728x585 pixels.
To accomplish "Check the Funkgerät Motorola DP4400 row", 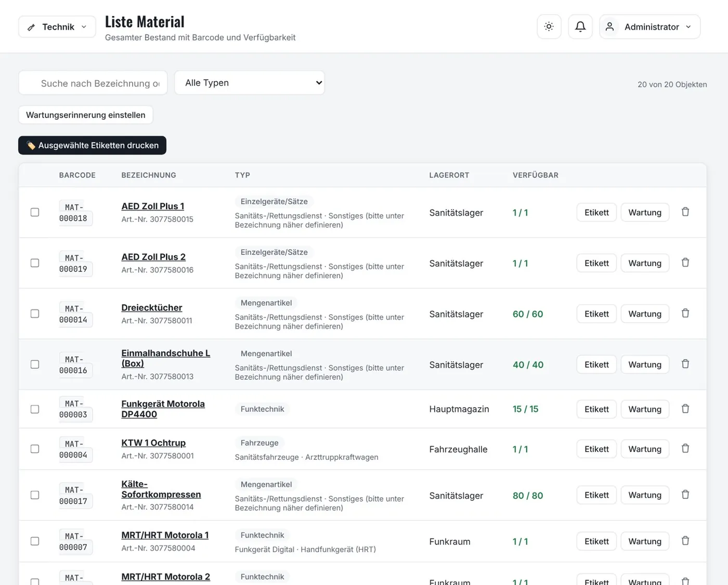I will coord(35,409).
